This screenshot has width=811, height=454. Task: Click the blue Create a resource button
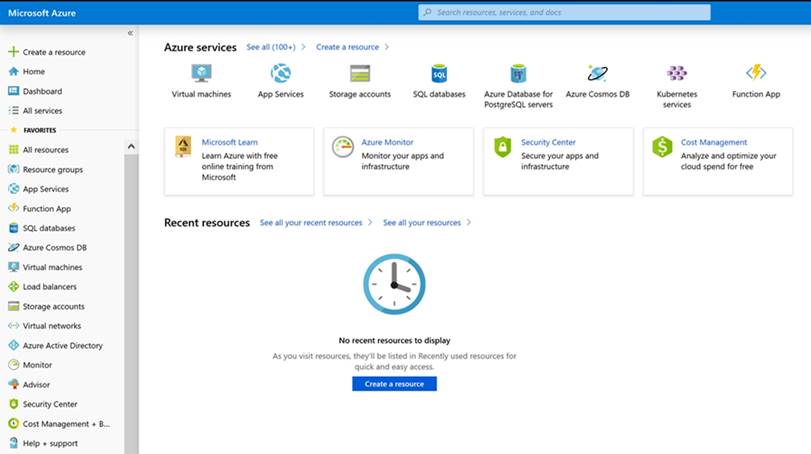coord(394,384)
